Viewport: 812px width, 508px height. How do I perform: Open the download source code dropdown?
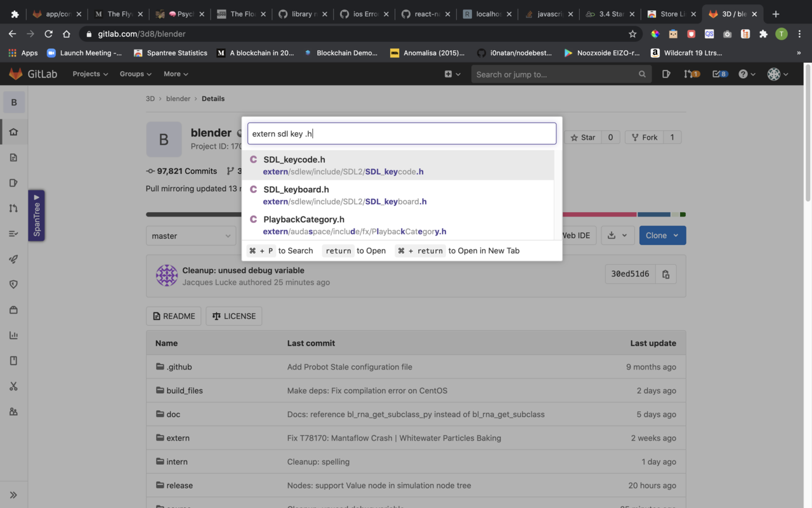617,236
